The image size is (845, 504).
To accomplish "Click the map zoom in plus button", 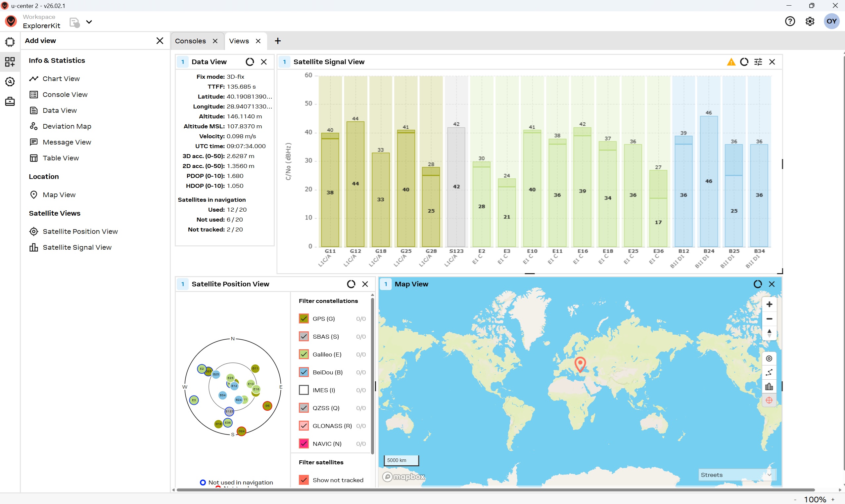I will [769, 304].
